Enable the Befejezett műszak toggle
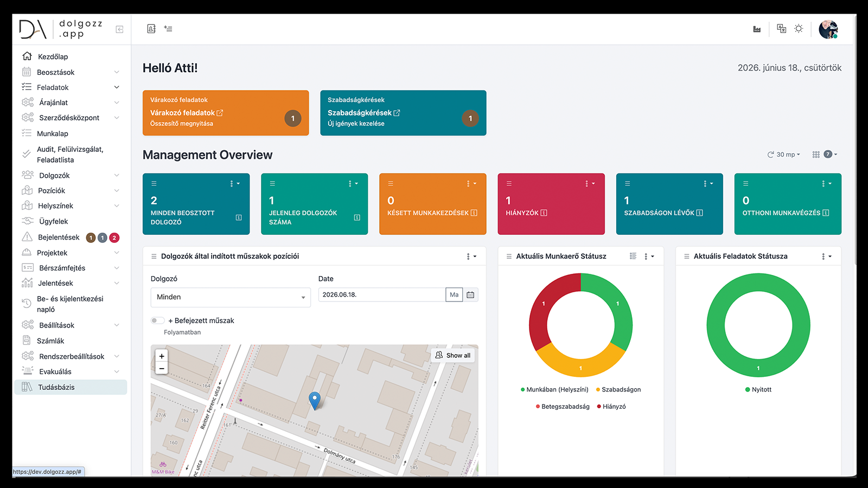Viewport: 868px width, 488px height. pyautogui.click(x=157, y=320)
